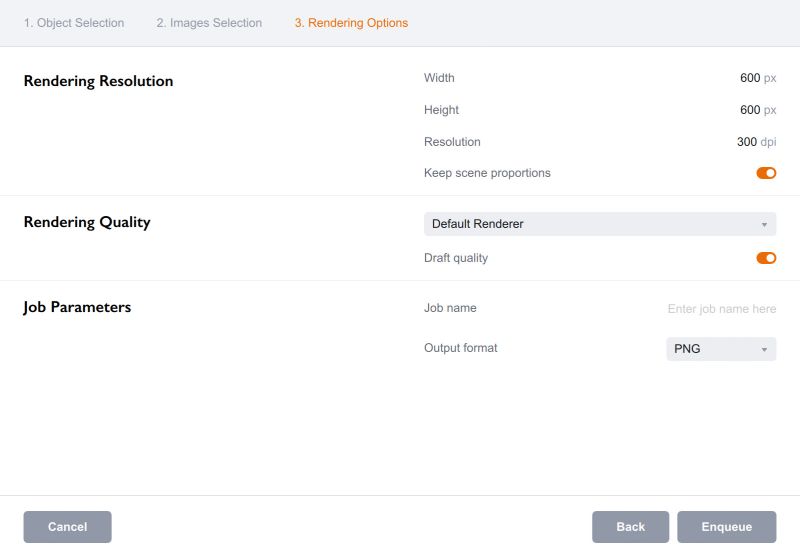
Task: Click the Rendering Resolution section heading
Action: pos(98,82)
